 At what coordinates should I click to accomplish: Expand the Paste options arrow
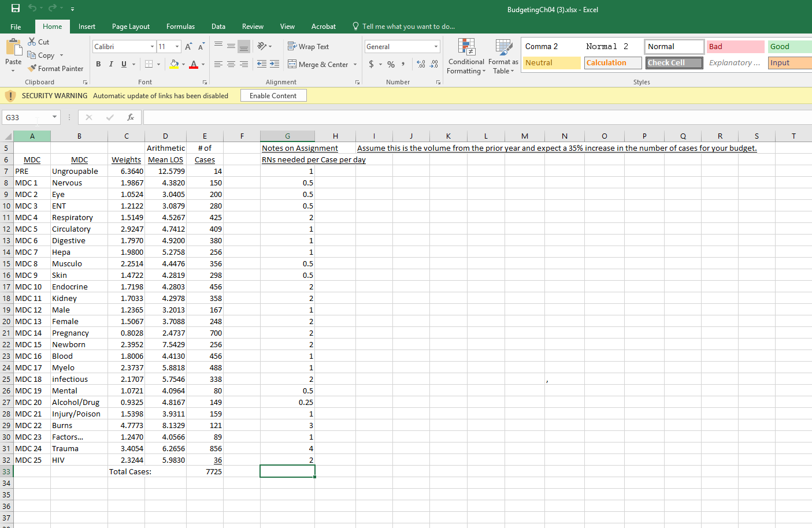pos(13,70)
